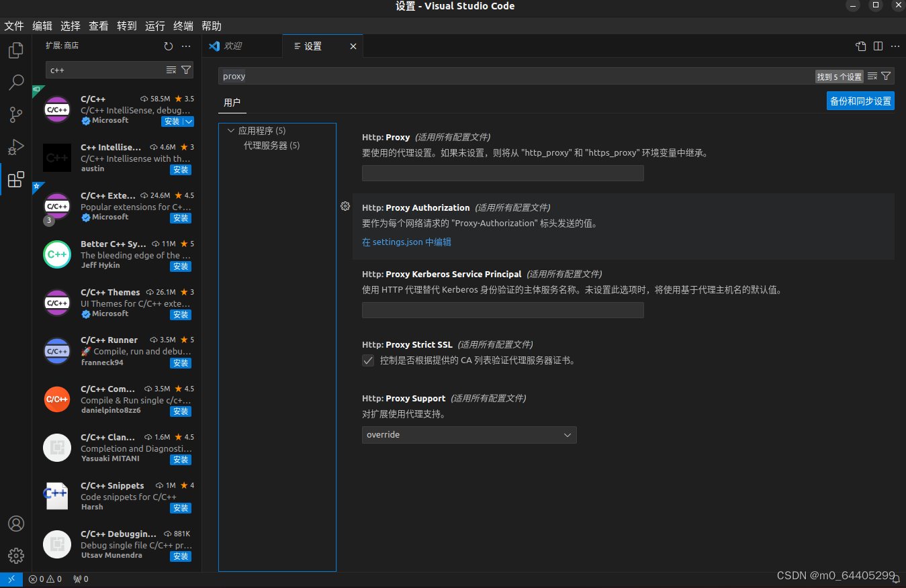The width and height of the screenshot is (906, 588).
Task: Open the Run and Debug view
Action: coord(15,147)
